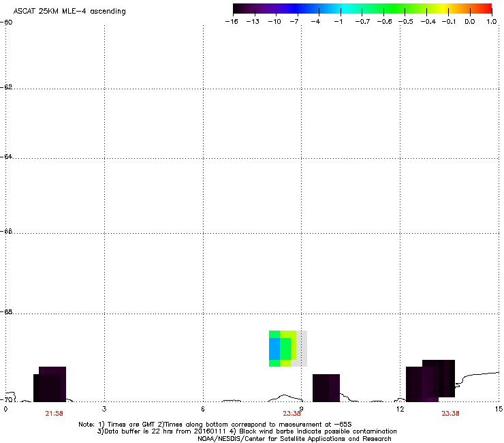Click the "-1" colorbar label
The image size is (504, 443).
tap(338, 22)
